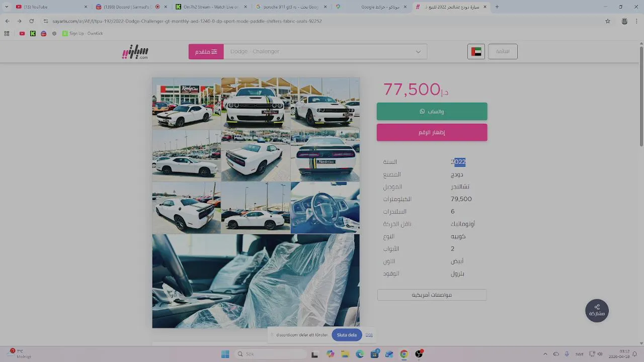Open the clock and date in taskbar
The height and width of the screenshot is (362, 644).
[619, 354]
